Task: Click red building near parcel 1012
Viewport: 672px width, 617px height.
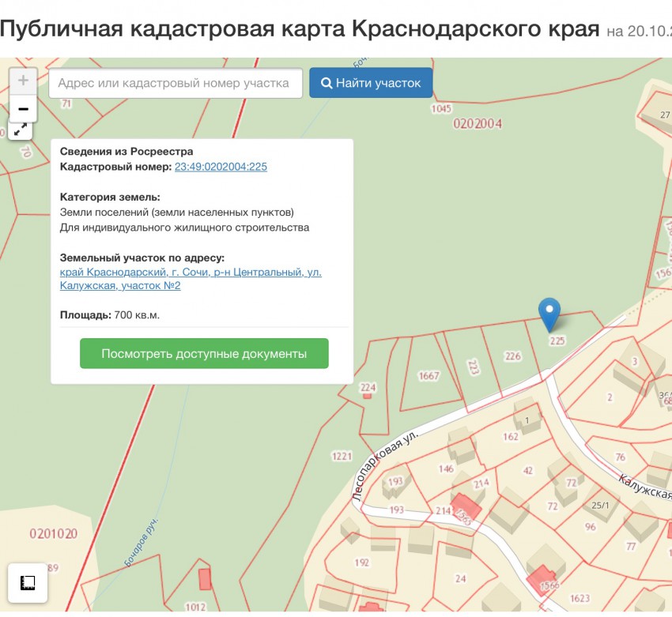Action: 205,579
